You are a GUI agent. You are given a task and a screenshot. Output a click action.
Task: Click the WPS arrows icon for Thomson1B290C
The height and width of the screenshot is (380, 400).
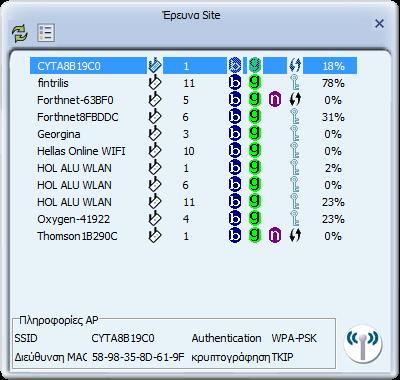295,236
